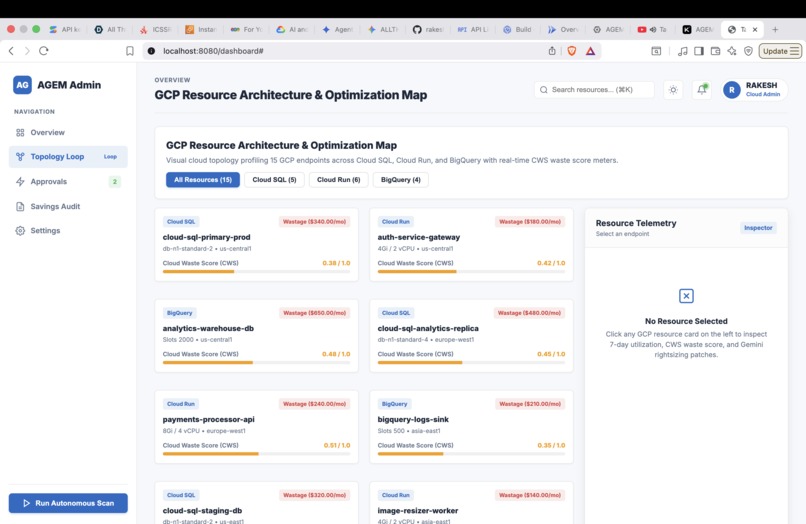The width and height of the screenshot is (806, 524).
Task: Click the 0.51 / 1.0 score value
Action: (x=337, y=445)
